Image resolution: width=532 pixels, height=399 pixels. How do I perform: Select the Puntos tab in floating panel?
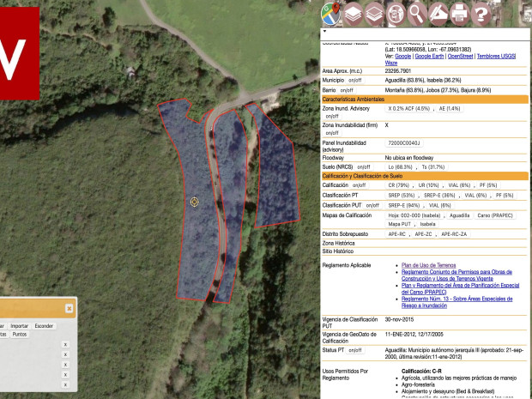pos(19,334)
